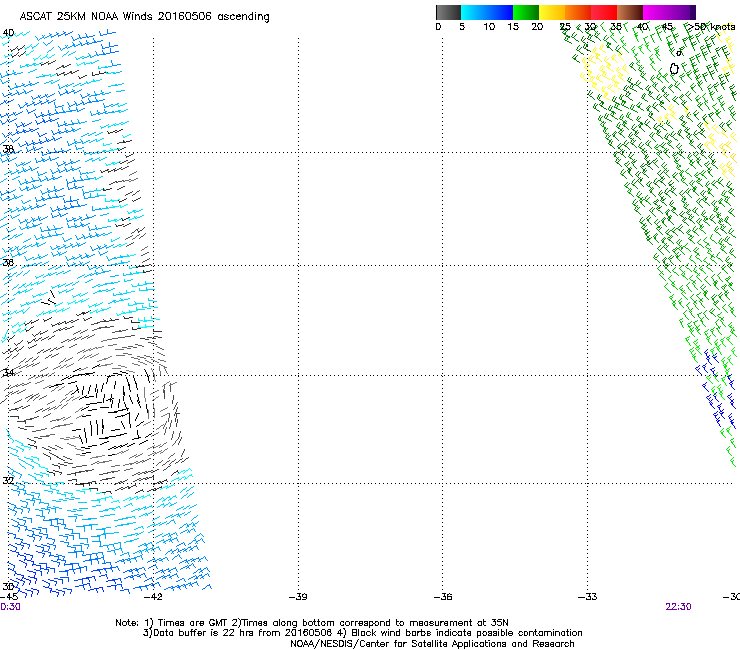
Task: Click the '-36' longitude label
Action: [443, 597]
